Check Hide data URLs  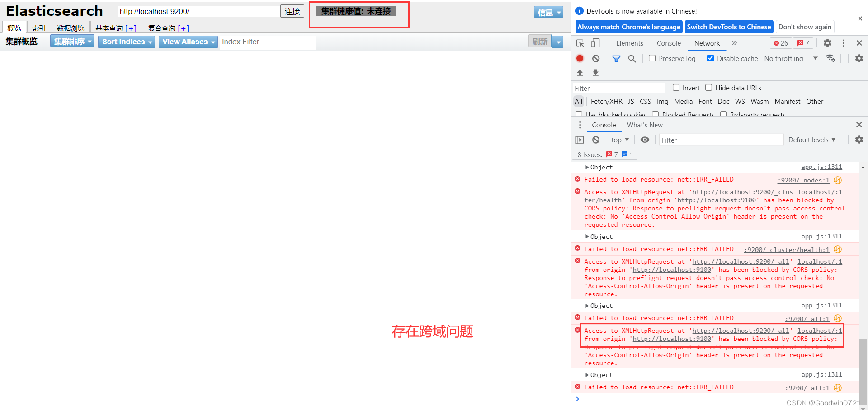pos(708,88)
